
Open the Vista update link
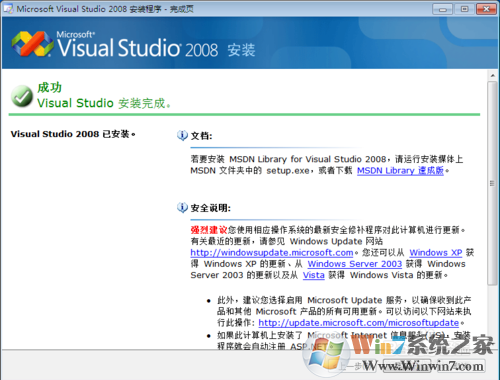pos(313,275)
